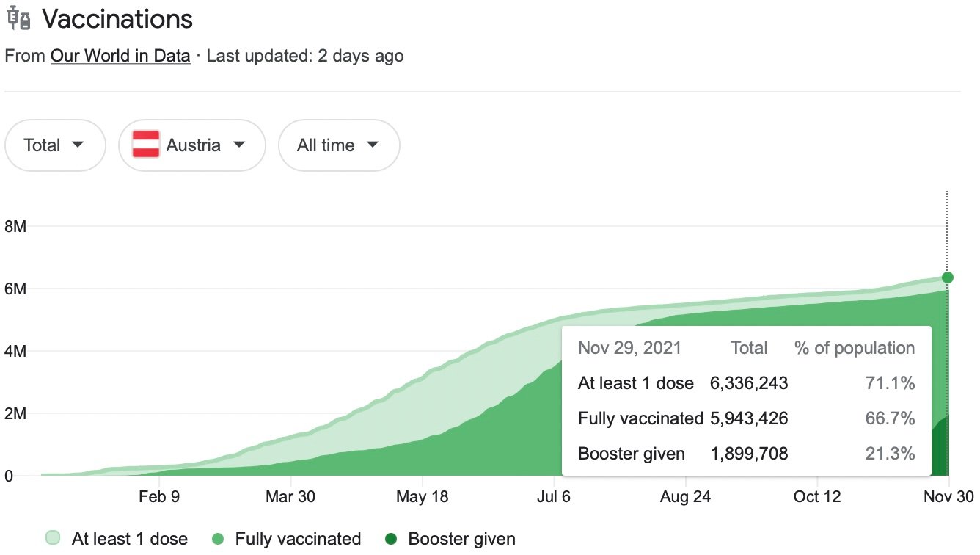Click the Booster given row in tooltip

(x=746, y=454)
